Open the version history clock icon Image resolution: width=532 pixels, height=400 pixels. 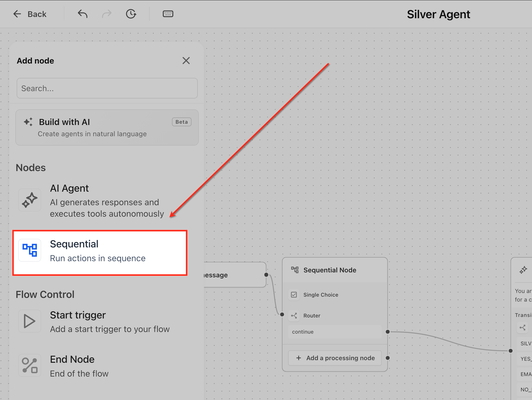click(x=131, y=14)
